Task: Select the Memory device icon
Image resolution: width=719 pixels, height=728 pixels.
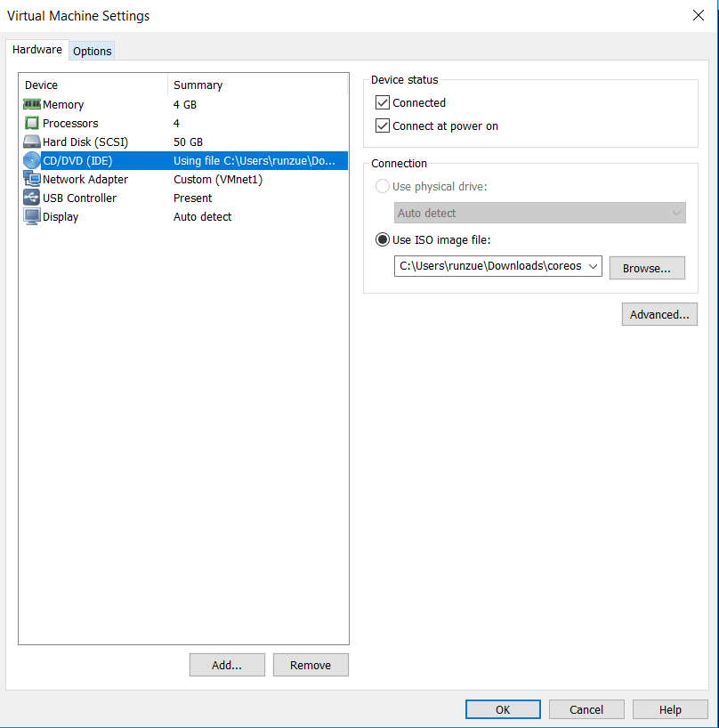Action: [31, 104]
